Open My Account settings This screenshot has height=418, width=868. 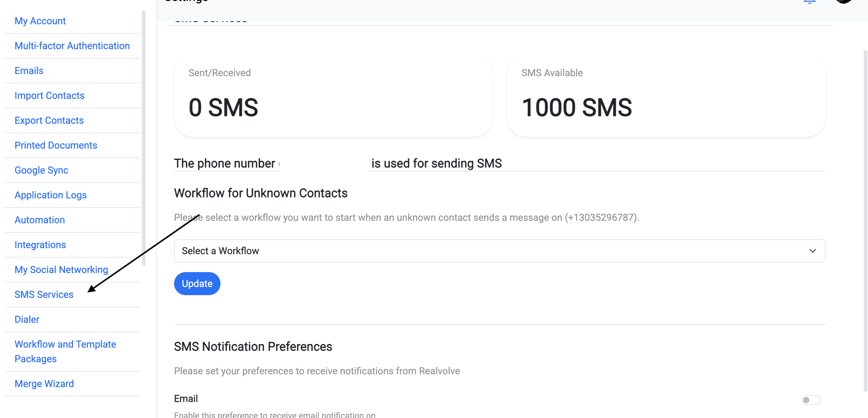coord(40,21)
